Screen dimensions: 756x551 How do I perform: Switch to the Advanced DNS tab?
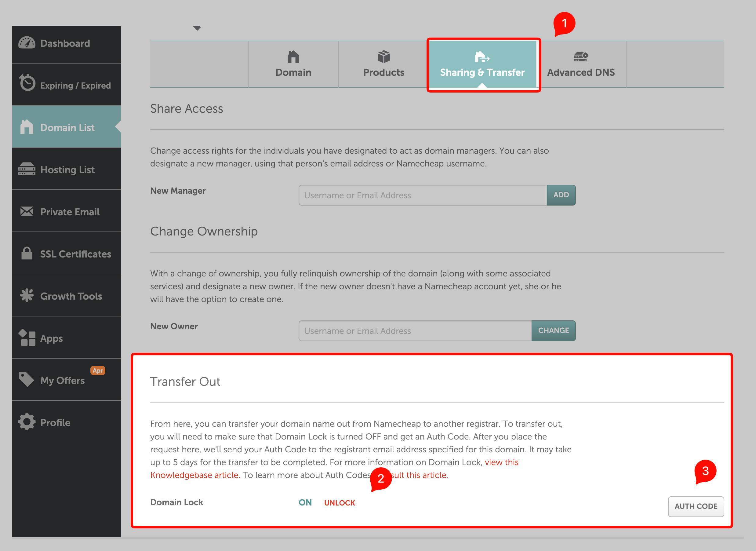pyautogui.click(x=581, y=64)
